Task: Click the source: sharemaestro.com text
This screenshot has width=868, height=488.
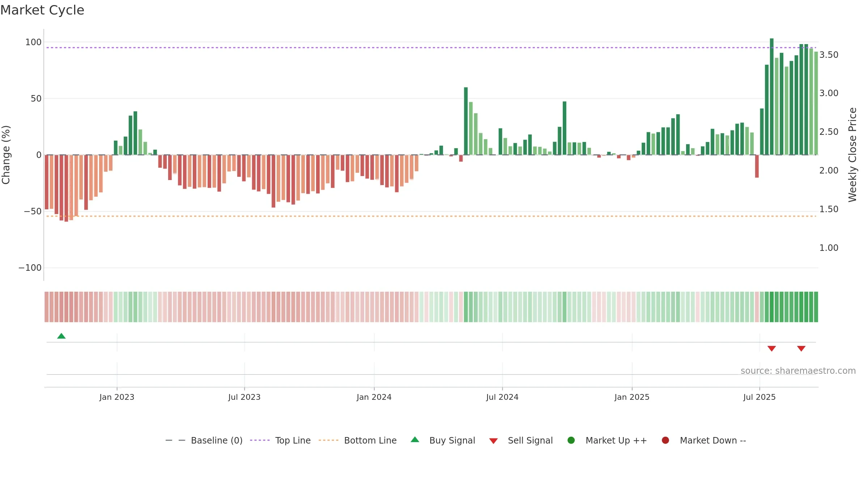Action: coord(798,371)
